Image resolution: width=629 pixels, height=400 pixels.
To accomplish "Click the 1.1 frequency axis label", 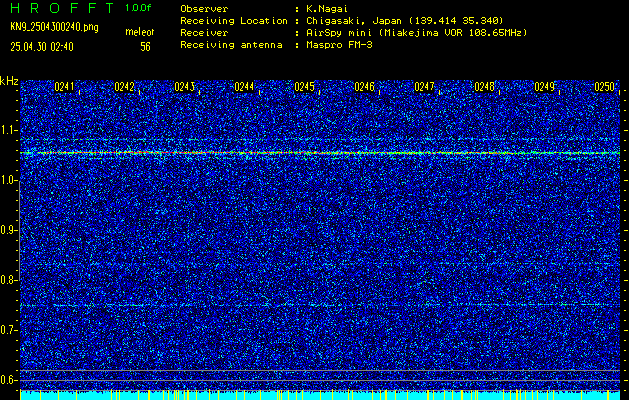I will [x=8, y=130].
